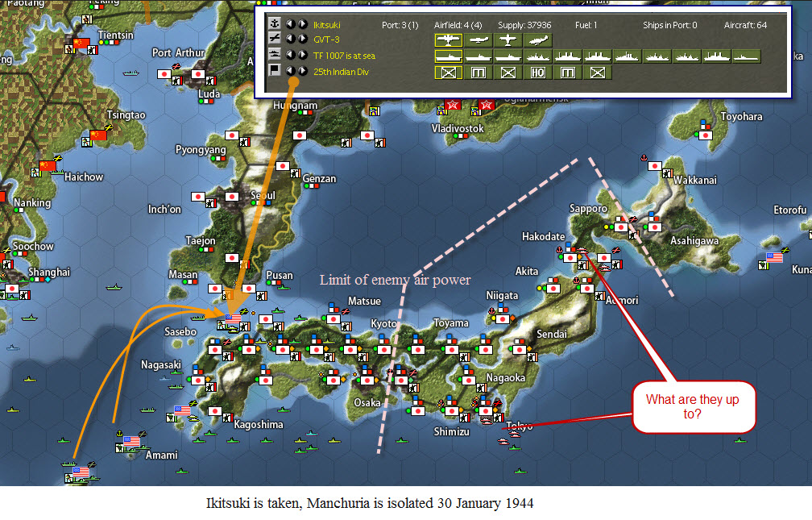812x520 pixels.
Task: Click the airplane icon beside GVT-3
Action: click(275, 39)
